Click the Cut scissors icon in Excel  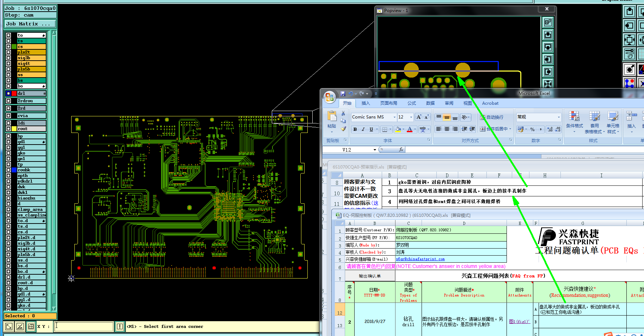click(343, 114)
